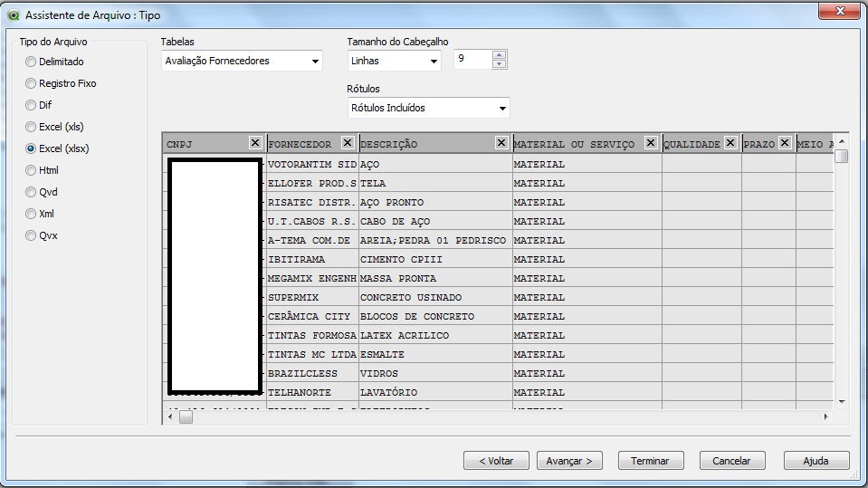Open the Linhas header size dropdown
This screenshot has height=488, width=868.
pyautogui.click(x=394, y=61)
